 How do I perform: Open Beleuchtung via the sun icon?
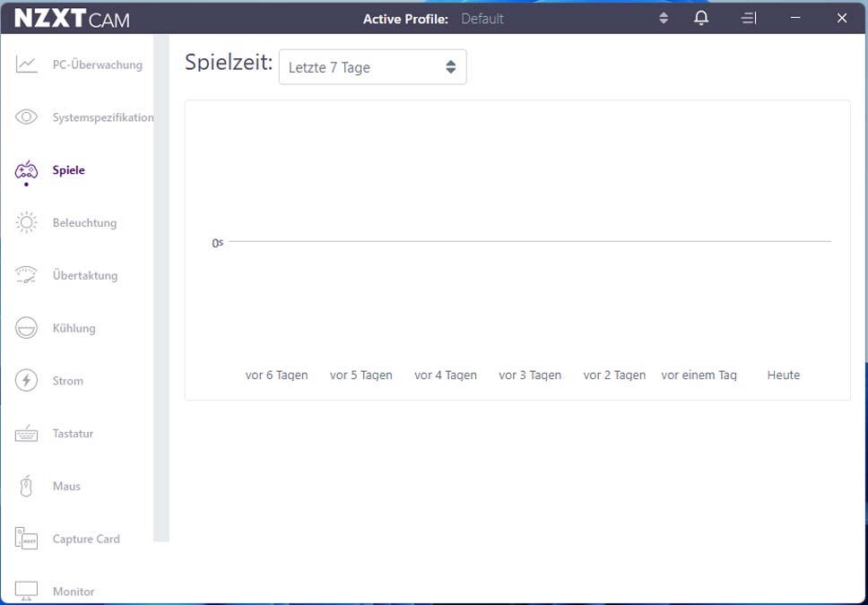[x=26, y=223]
